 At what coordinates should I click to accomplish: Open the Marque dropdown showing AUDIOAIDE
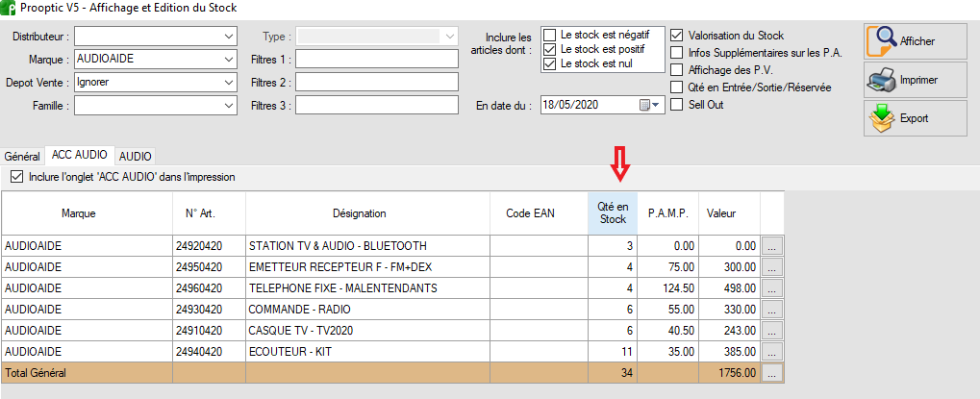coord(228,60)
